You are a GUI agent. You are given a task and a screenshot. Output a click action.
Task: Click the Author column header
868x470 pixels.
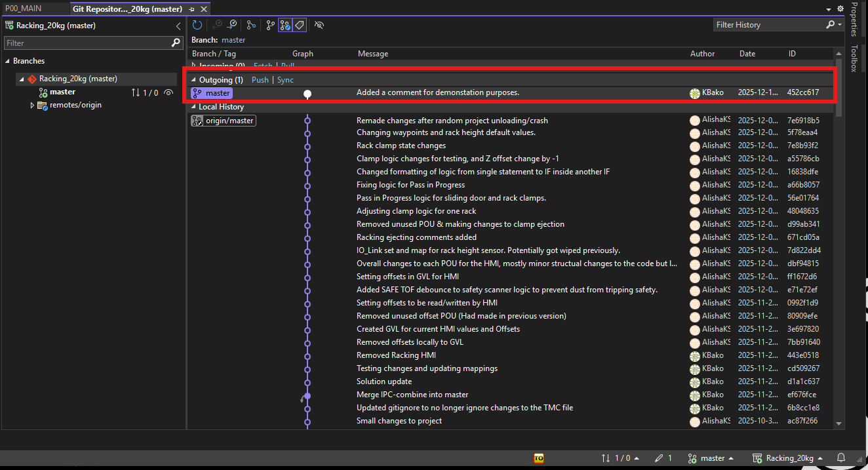tap(702, 54)
